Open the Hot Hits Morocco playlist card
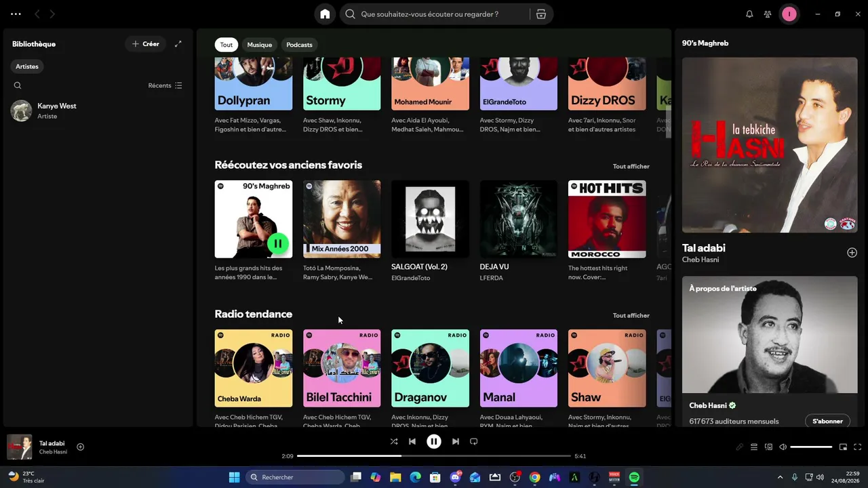This screenshot has width=868, height=488. tap(607, 232)
